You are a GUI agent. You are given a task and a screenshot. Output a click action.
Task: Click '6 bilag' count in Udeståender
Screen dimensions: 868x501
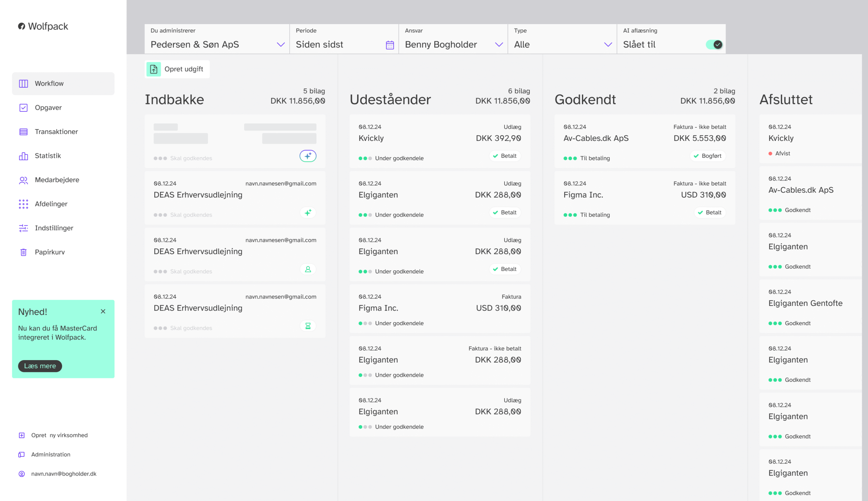[519, 91]
